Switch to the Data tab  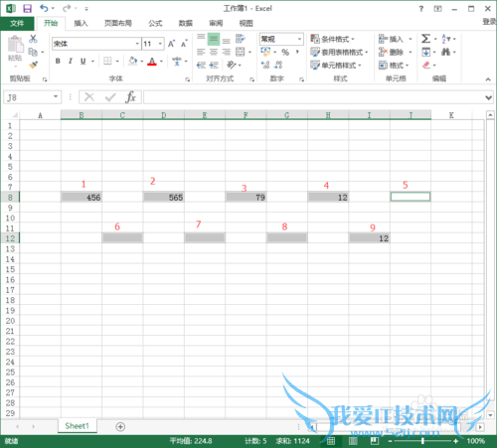point(186,23)
